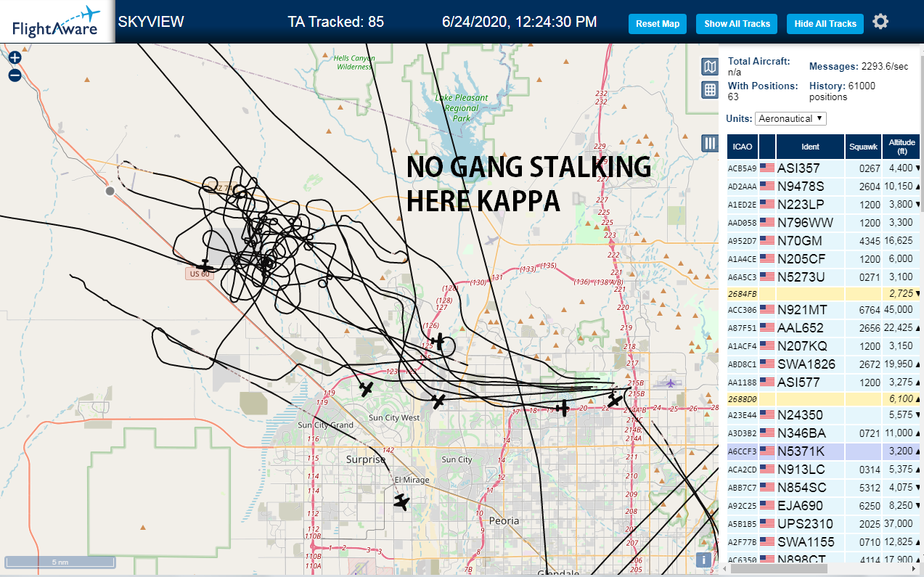Select the aircraft near US 60 marker
The height and width of the screenshot is (577, 924).
click(x=205, y=266)
